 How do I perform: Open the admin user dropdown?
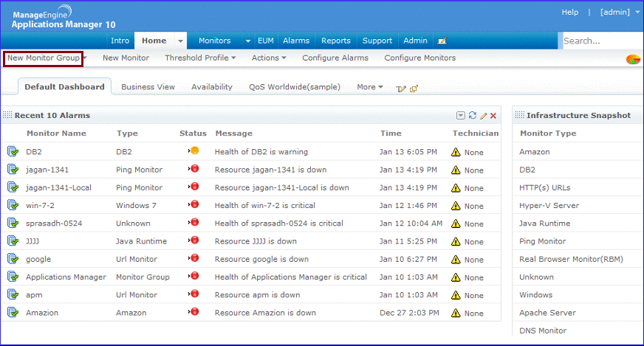pyautogui.click(x=637, y=13)
